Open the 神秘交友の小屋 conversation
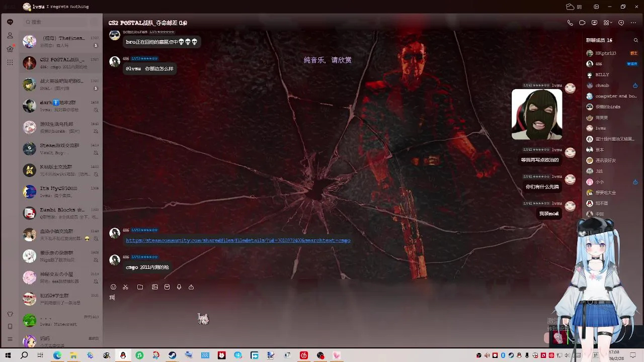 (61, 278)
